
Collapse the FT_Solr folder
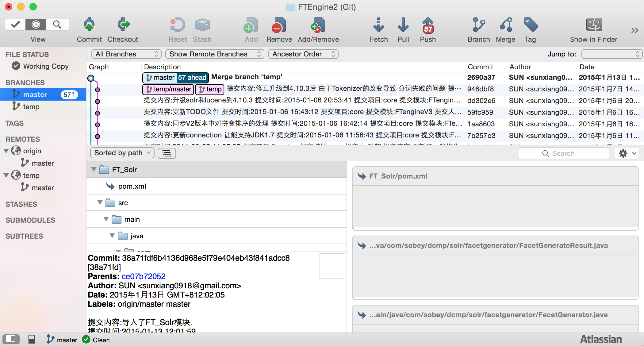(94, 169)
